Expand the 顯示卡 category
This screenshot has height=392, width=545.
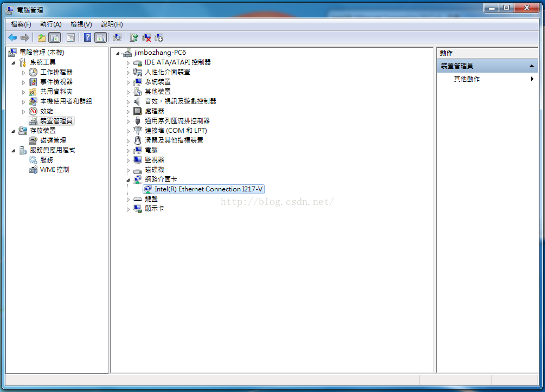(128, 209)
